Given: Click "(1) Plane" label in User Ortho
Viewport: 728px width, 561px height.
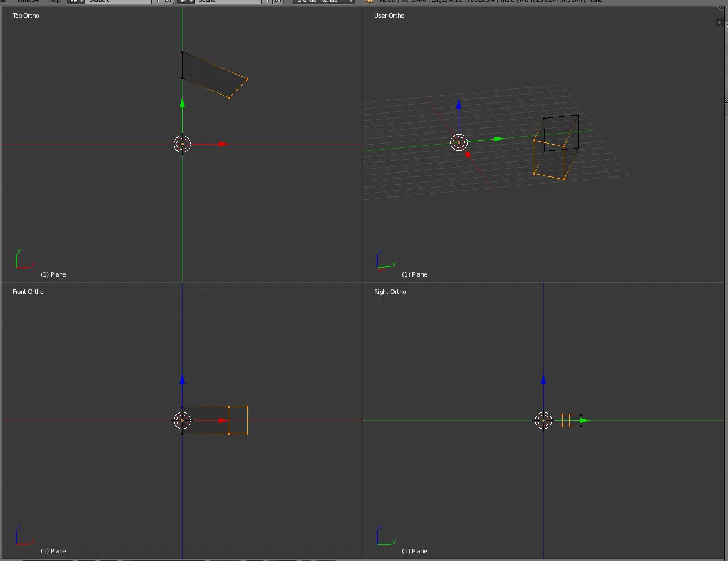Looking at the screenshot, I should (x=415, y=274).
